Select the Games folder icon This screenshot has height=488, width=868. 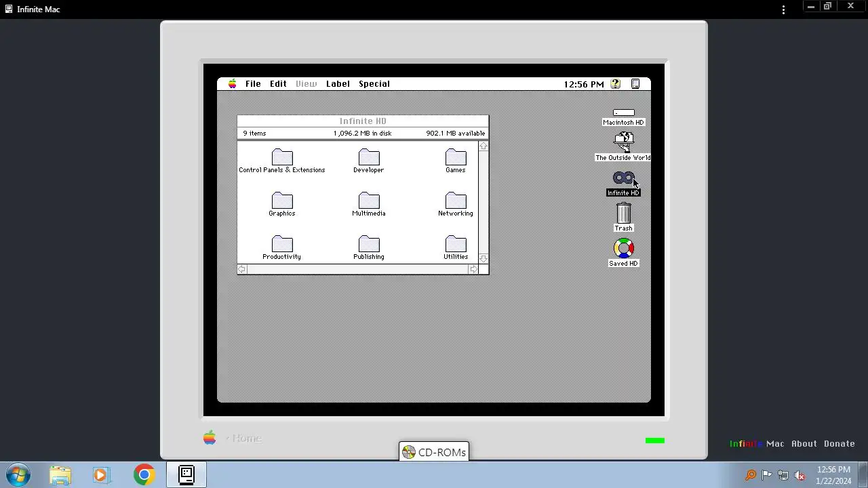[x=456, y=157]
